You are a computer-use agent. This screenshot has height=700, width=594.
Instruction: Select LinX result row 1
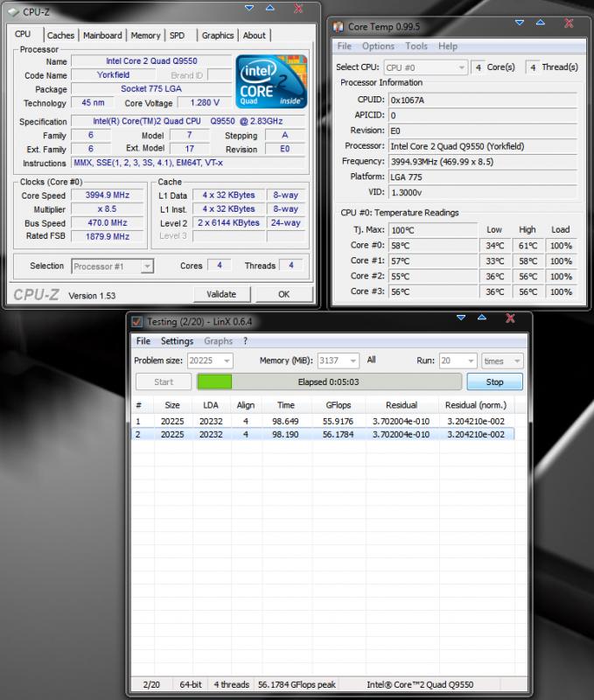323,421
